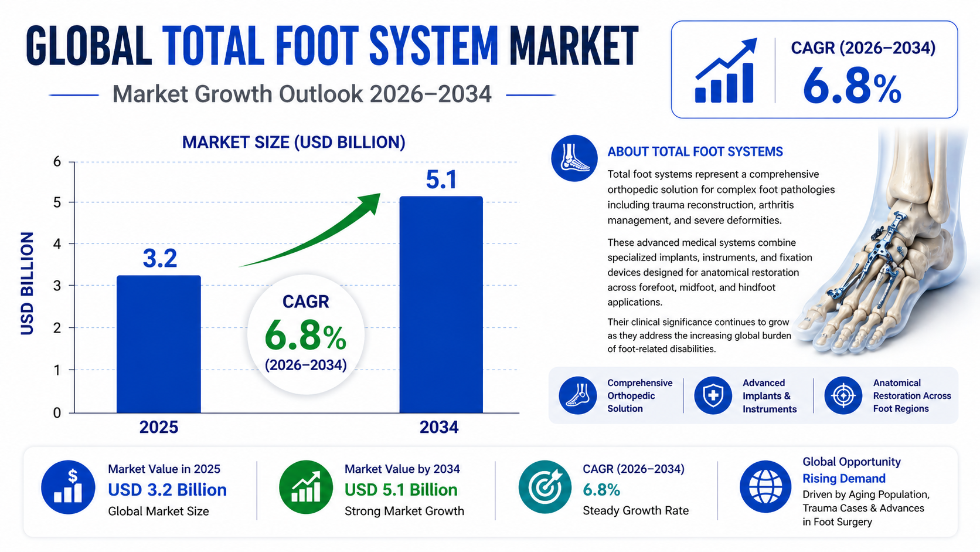The height and width of the screenshot is (552, 980).
Task: Click the globe Global Opportunity icon
Action: pos(765,486)
